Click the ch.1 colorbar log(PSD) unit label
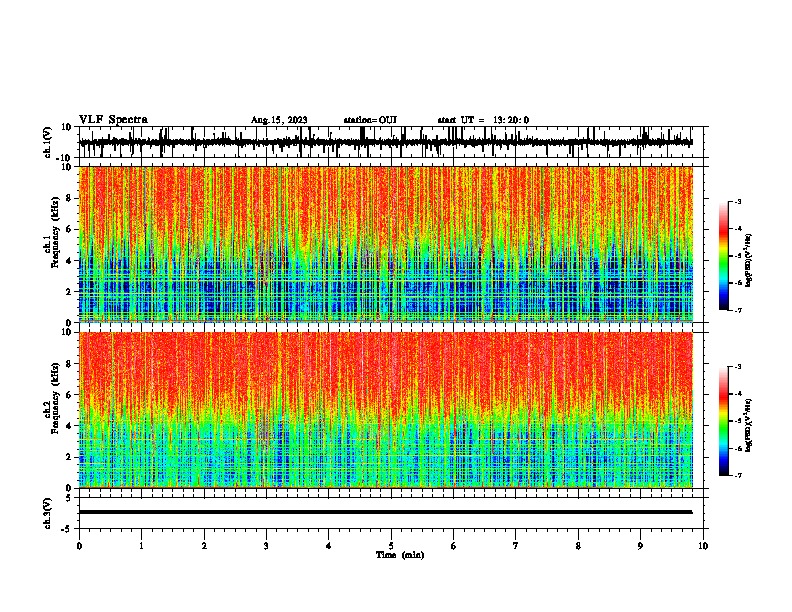Viewport: 792px width, 612px height. pyautogui.click(x=748, y=261)
